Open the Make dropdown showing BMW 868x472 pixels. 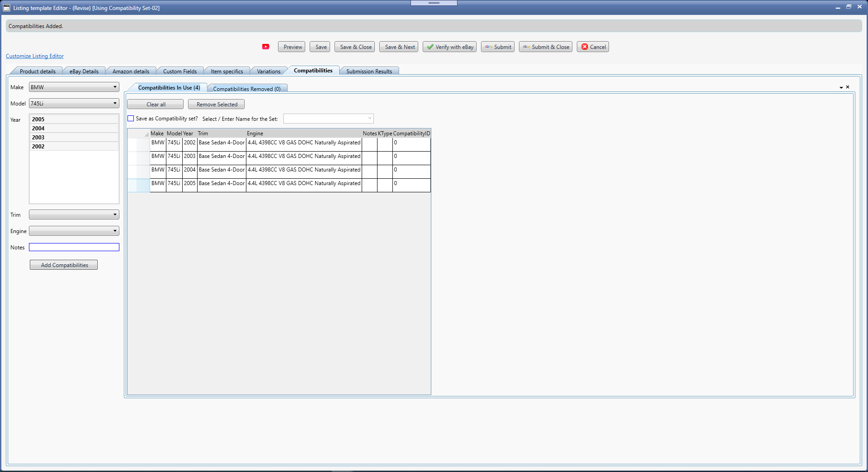coord(74,87)
